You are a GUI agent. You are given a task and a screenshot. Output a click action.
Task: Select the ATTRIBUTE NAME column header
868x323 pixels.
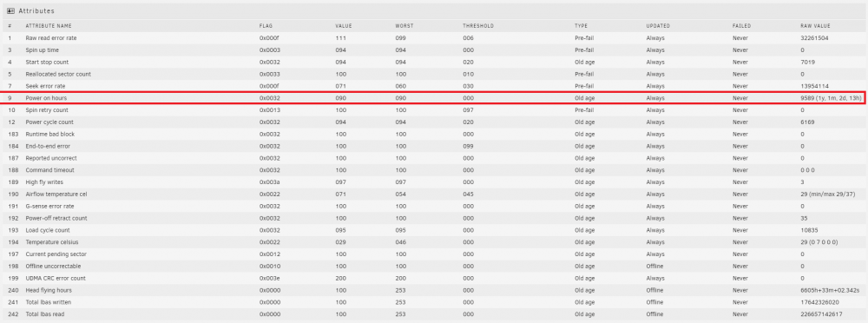click(x=49, y=26)
